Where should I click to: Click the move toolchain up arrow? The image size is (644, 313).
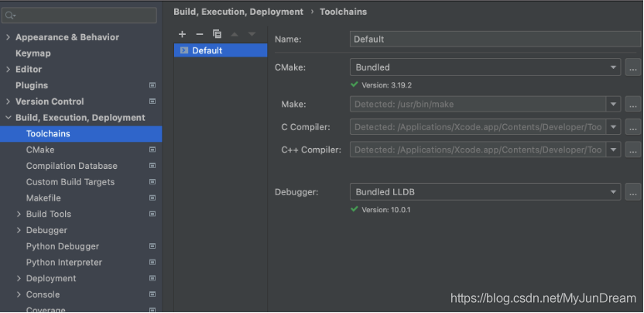tap(235, 34)
